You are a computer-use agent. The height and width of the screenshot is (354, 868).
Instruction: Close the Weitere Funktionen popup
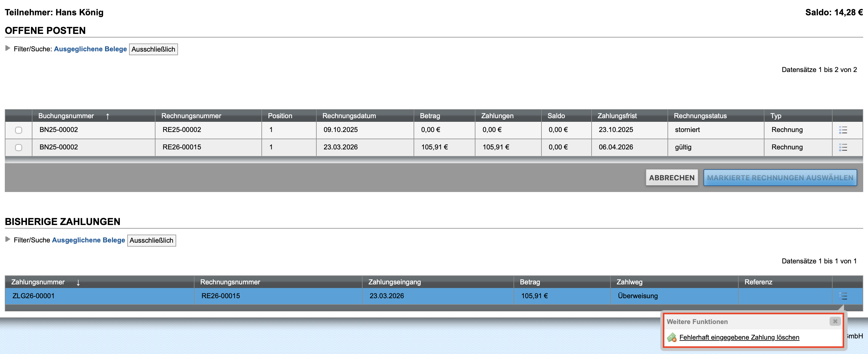coord(835,321)
